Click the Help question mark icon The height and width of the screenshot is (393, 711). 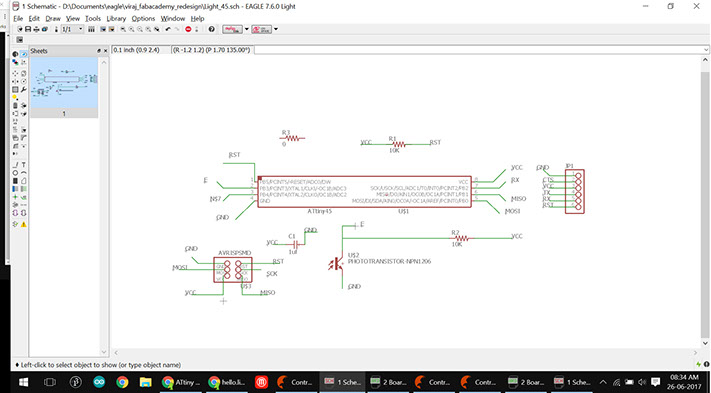pos(211,29)
